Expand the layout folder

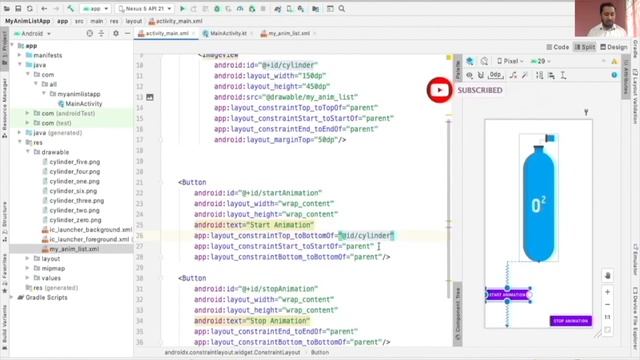click(x=28, y=259)
